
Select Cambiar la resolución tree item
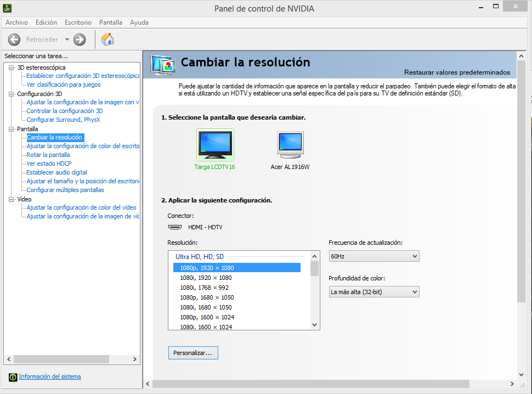[x=55, y=137]
